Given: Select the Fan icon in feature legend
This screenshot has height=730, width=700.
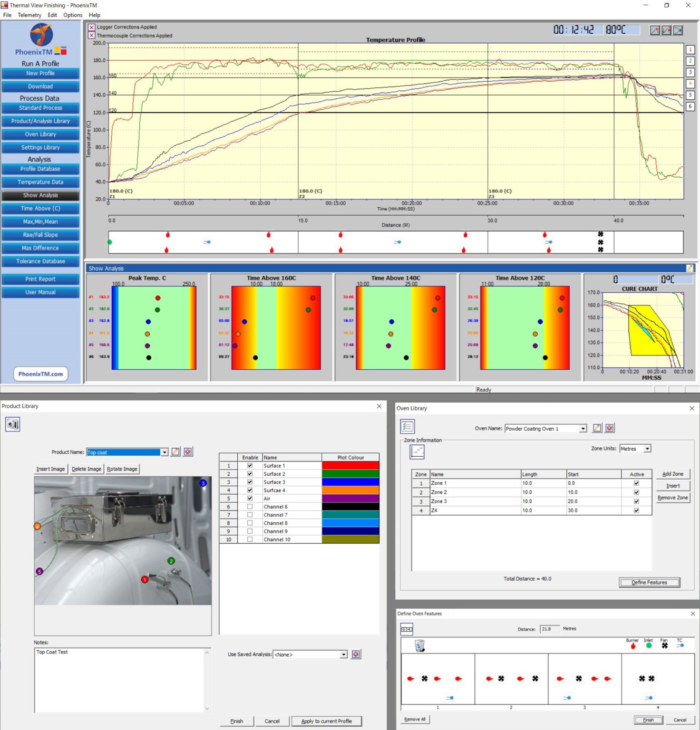Looking at the screenshot, I should [x=664, y=646].
